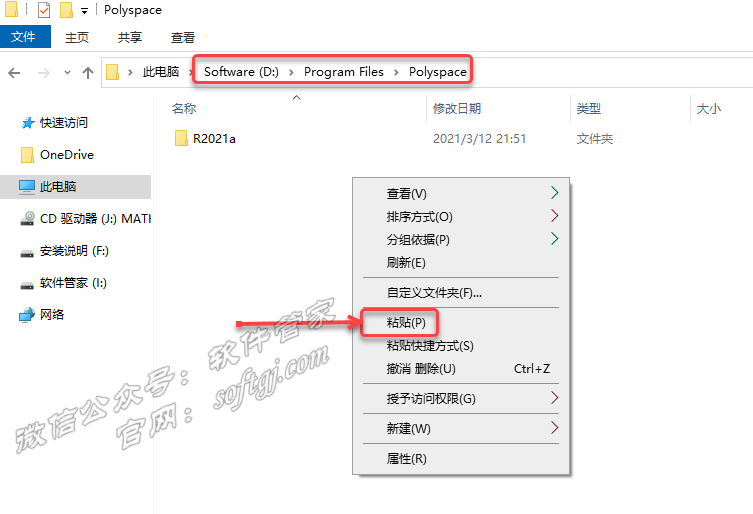Open 查看(V) context menu submenu

click(461, 194)
